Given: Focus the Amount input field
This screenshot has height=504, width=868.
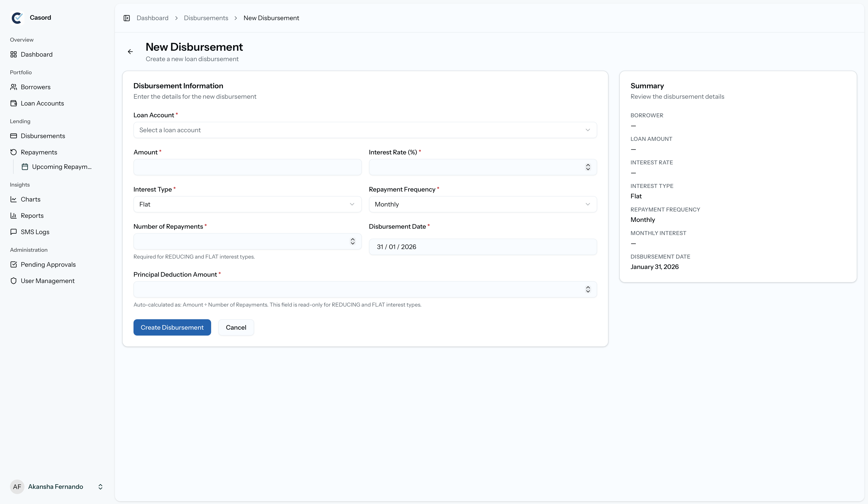Looking at the screenshot, I should coord(247,167).
